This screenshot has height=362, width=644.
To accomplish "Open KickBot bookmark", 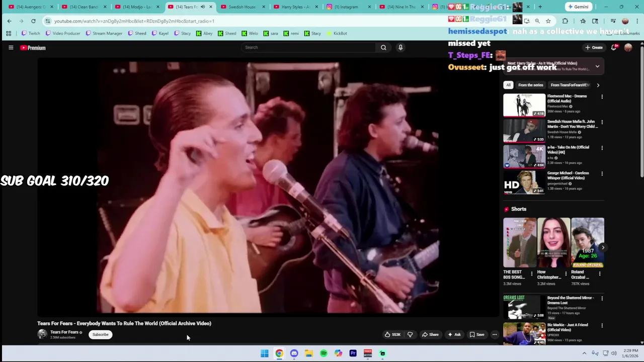I will (x=337, y=33).
